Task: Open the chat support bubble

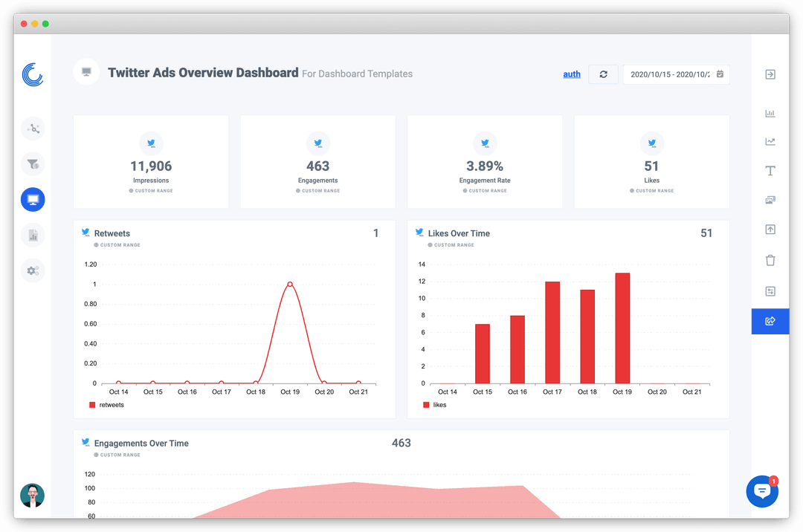Action: [x=762, y=491]
